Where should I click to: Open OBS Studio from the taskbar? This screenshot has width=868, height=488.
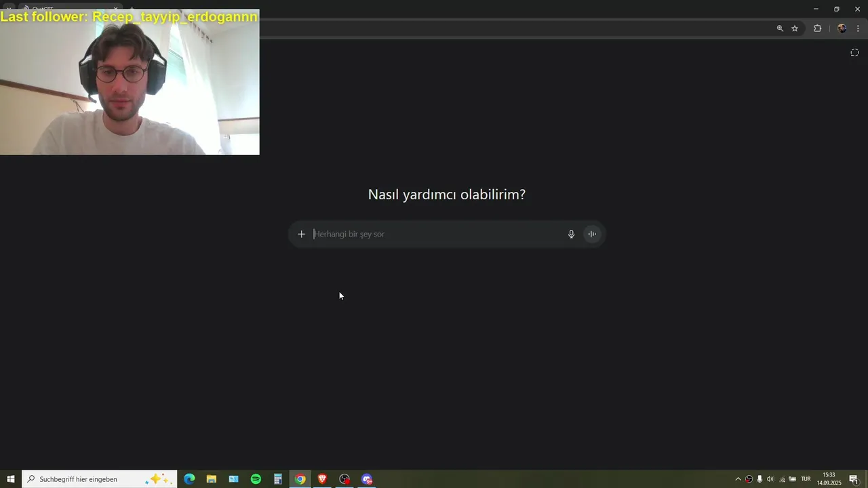pyautogui.click(x=344, y=479)
